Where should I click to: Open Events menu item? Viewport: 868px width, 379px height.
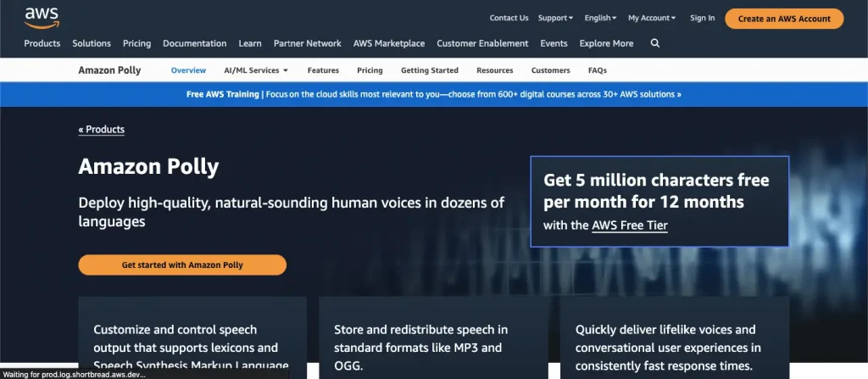point(554,43)
